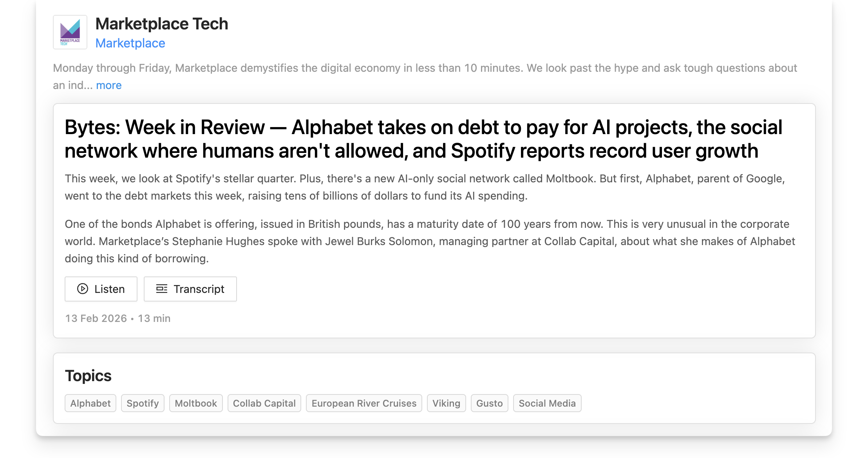Select the Alphabet topic tag

90,403
